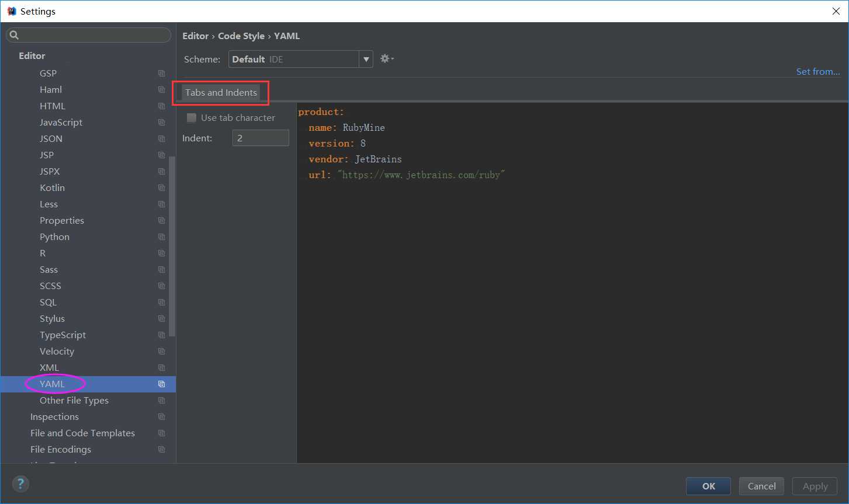The height and width of the screenshot is (504, 849).
Task: Click the project-level icon beside Sass
Action: [x=161, y=270]
